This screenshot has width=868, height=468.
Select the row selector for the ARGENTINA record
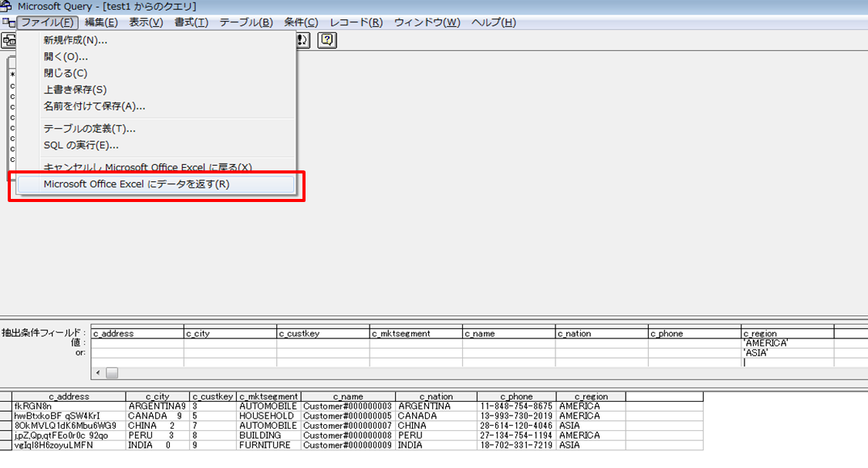coord(5,406)
